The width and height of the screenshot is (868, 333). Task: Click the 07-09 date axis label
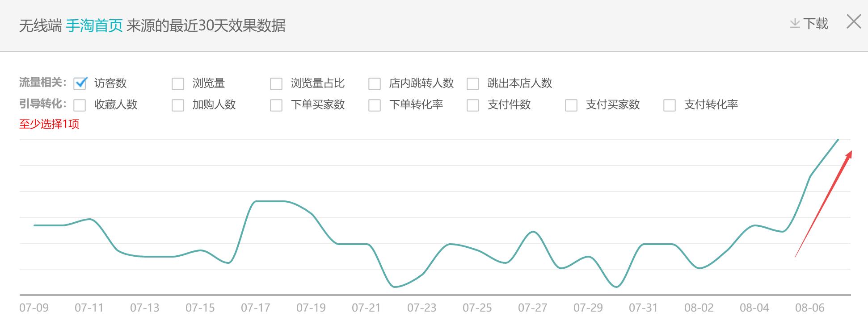coord(34,308)
